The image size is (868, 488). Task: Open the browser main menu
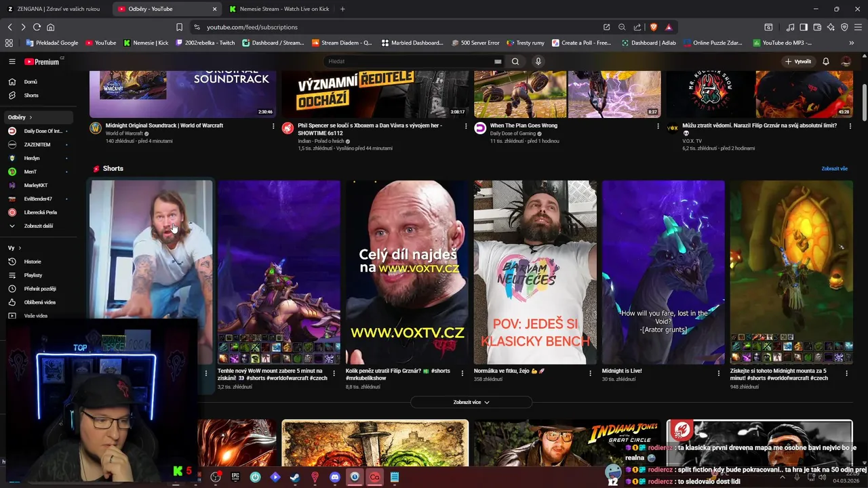point(858,27)
